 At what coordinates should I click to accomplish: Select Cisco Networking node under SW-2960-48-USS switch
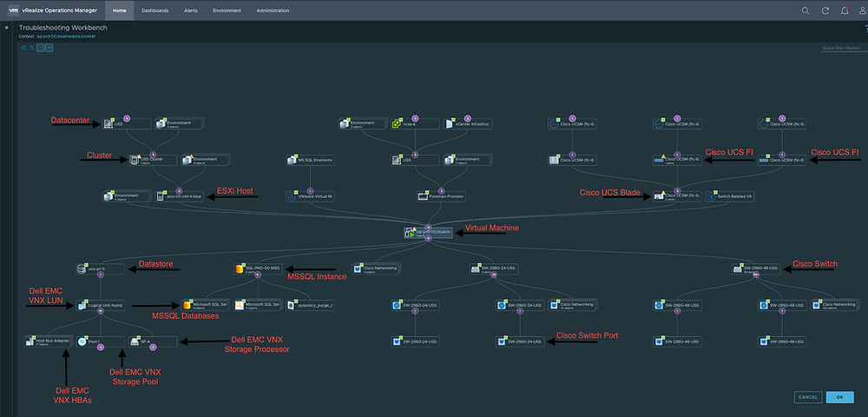(x=834, y=305)
